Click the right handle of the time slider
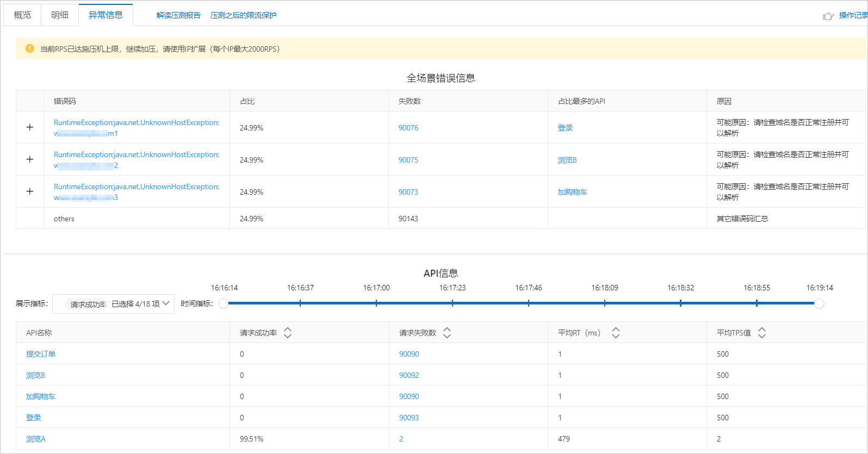The image size is (868, 454). pyautogui.click(x=819, y=303)
